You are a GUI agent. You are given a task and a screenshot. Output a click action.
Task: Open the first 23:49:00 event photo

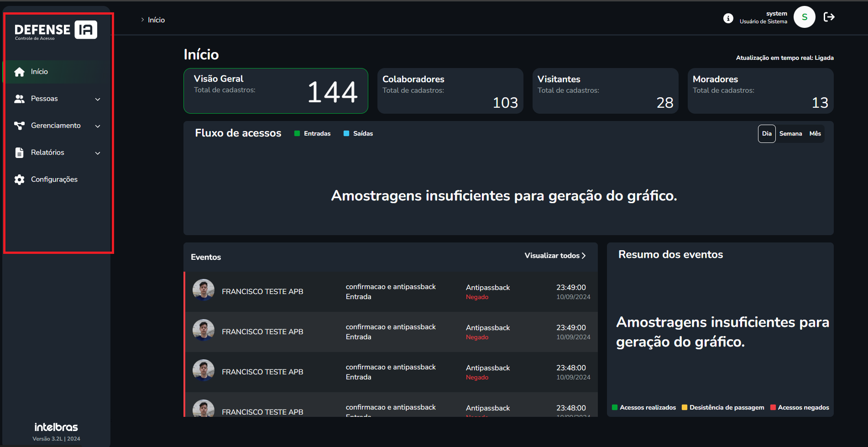click(204, 290)
